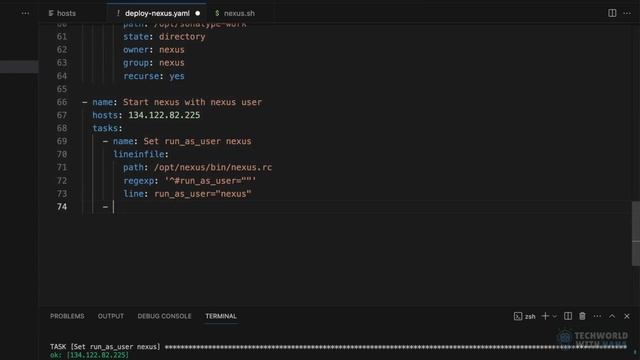This screenshot has height=360, width=640.
Task: Open editor More Actions ellipsis menu
Action: [x=627, y=13]
